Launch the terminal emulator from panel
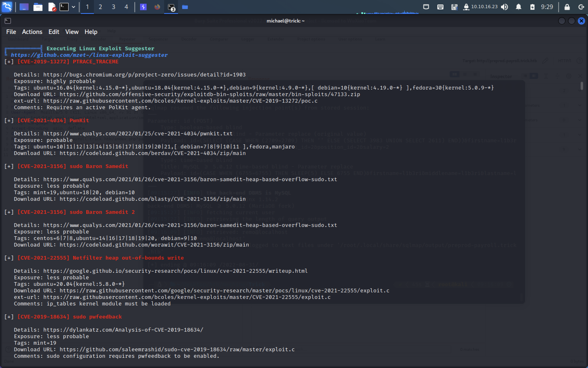 pyautogui.click(x=64, y=7)
